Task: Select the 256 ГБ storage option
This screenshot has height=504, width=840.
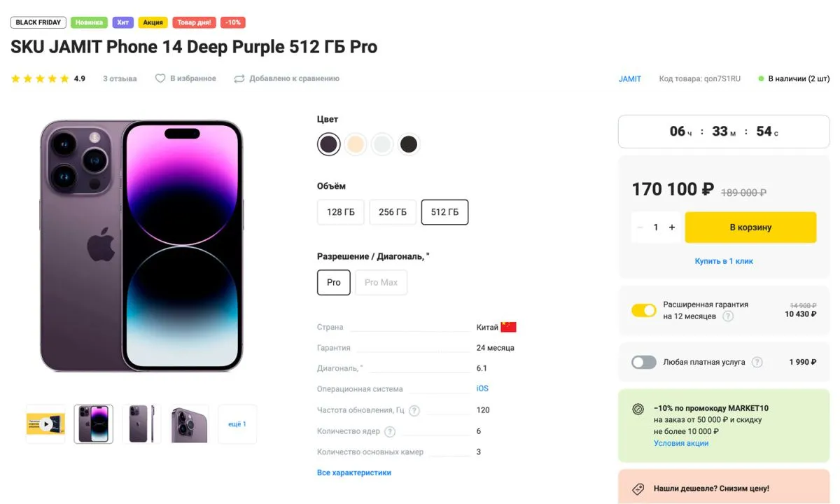Action: coord(393,212)
